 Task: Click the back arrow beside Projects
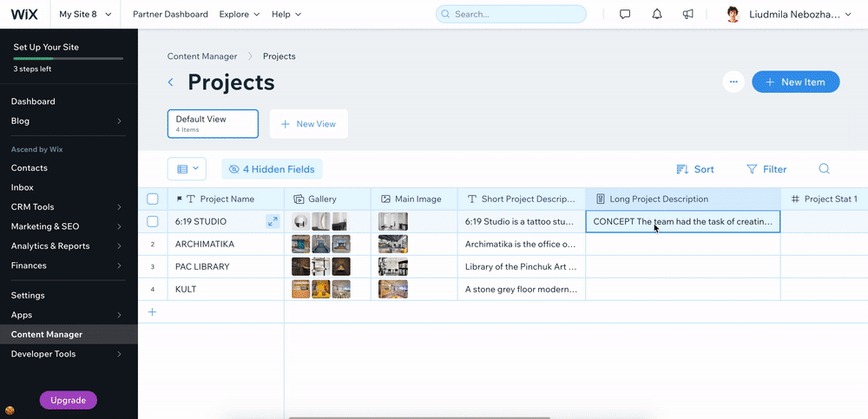[170, 82]
